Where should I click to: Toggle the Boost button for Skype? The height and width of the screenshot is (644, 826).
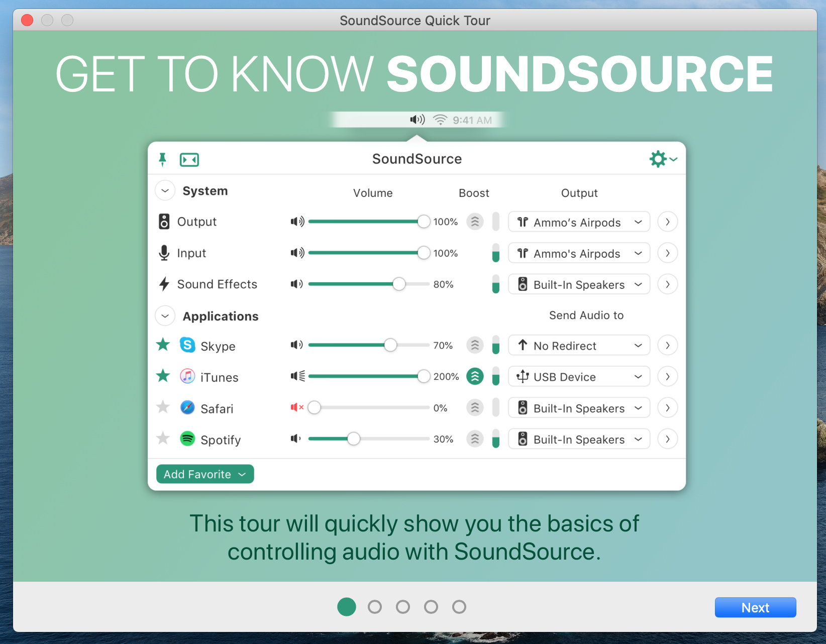(475, 345)
